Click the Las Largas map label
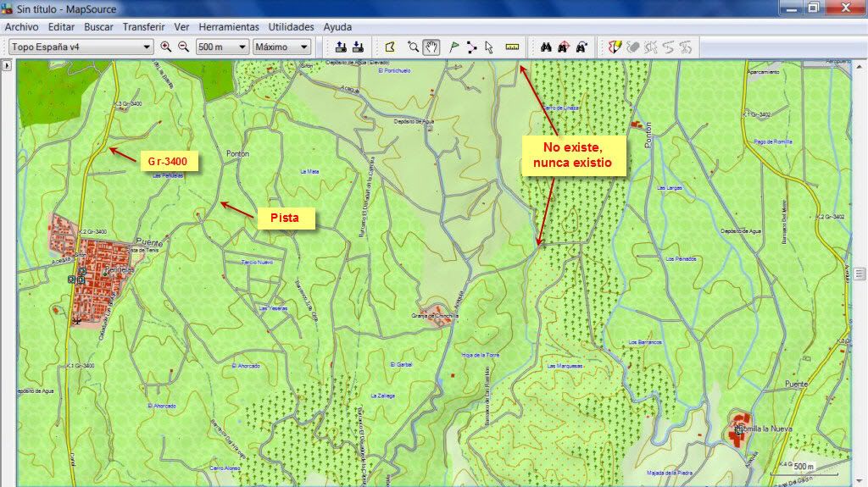868x487 pixels. [670, 188]
